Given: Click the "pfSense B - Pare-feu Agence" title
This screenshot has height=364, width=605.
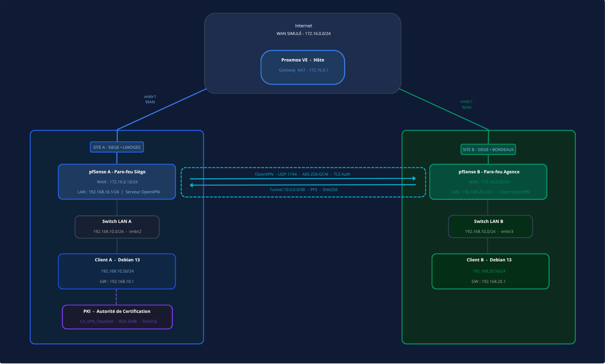Looking at the screenshot, I should (x=489, y=172).
